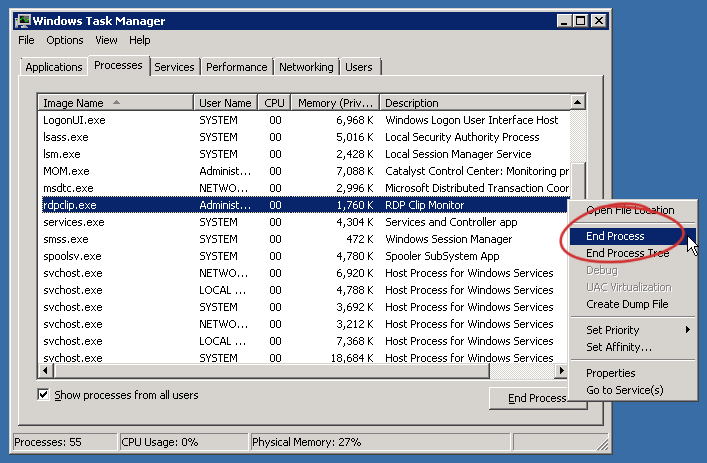Switch to the Users tab
Screen dimensions: 707x463
click(359, 67)
